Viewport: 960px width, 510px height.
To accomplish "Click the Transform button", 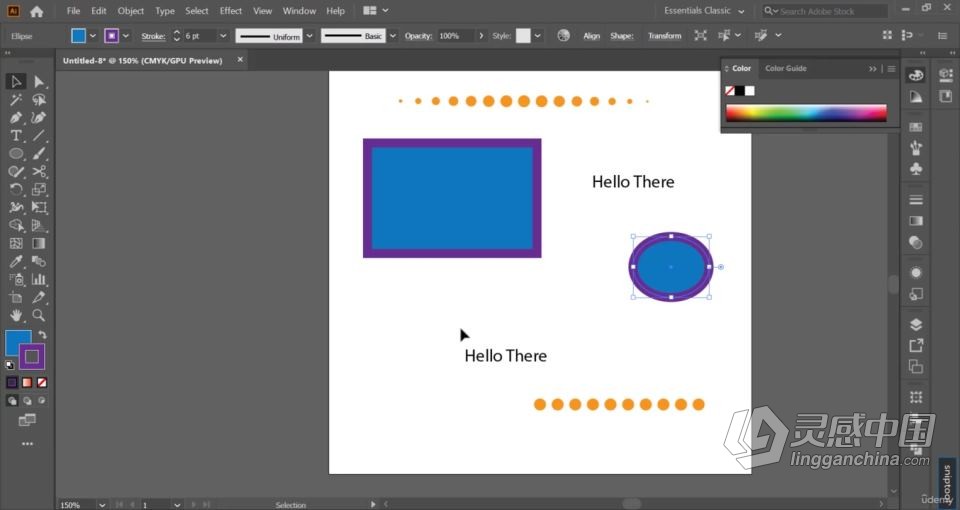I will click(x=664, y=36).
